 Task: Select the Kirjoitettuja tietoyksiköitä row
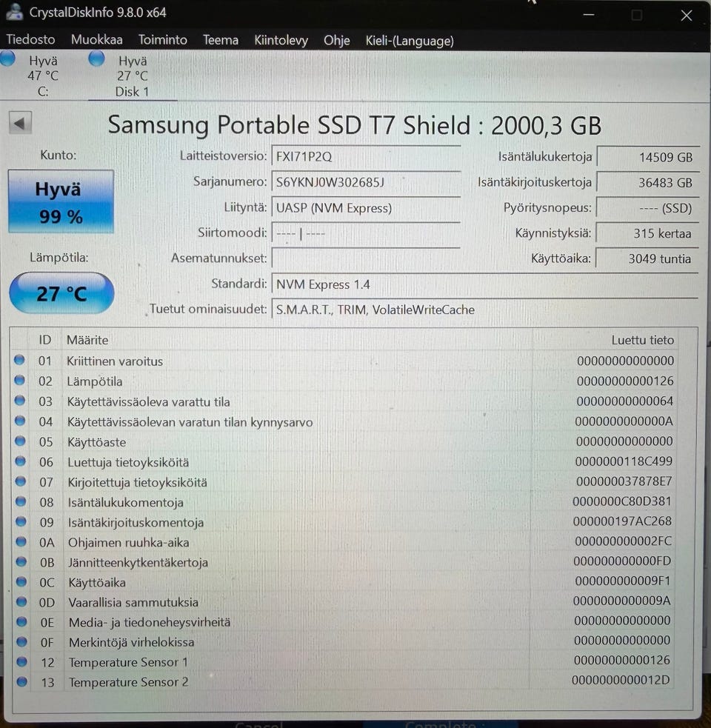(344, 482)
